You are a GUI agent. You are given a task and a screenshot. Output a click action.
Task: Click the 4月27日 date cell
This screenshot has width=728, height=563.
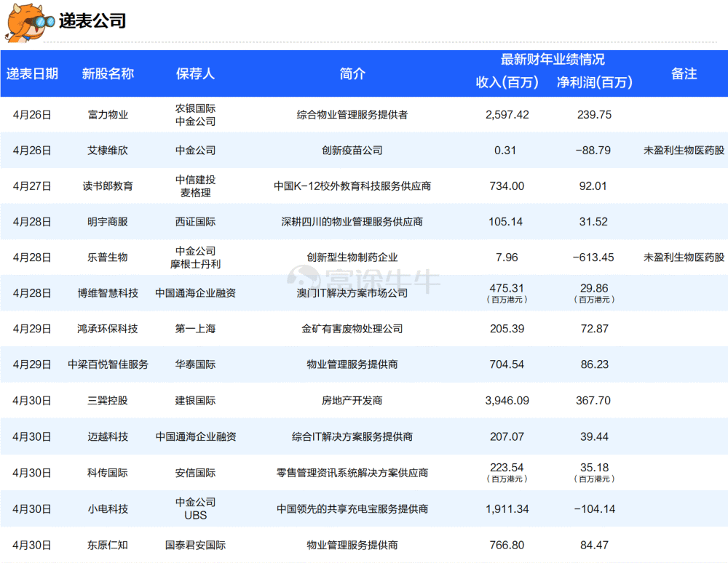tap(32, 186)
